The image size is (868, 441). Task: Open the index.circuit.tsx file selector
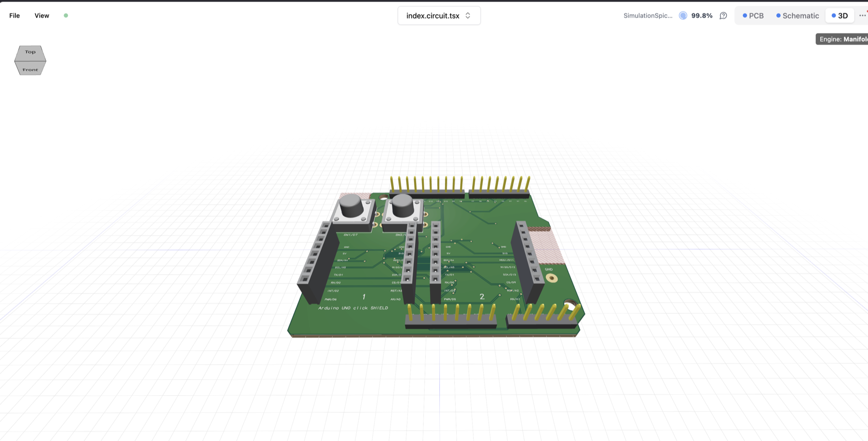439,15
